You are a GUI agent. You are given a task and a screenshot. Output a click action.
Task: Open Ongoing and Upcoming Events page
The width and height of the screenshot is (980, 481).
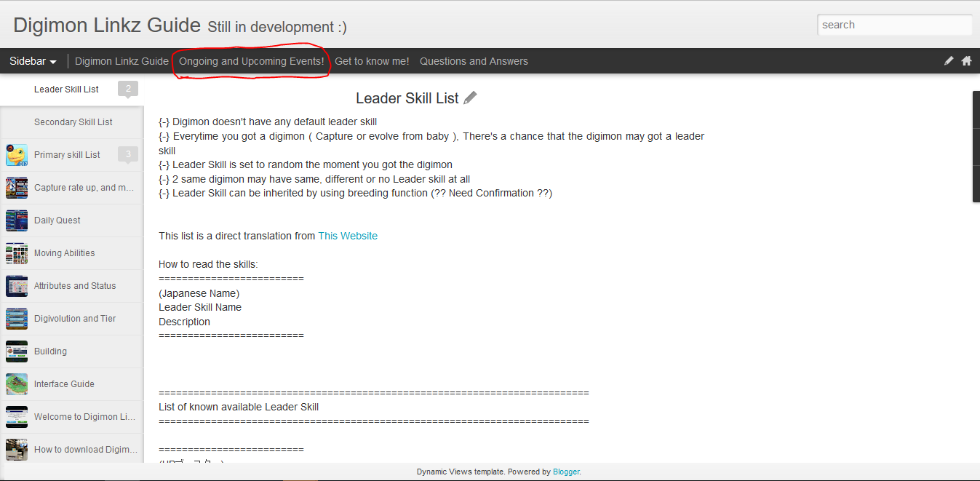coord(252,61)
